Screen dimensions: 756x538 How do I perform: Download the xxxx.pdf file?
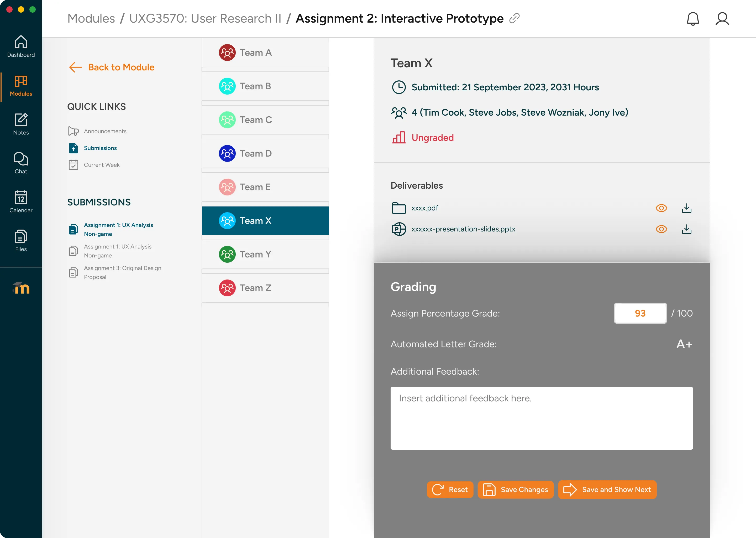[686, 208]
